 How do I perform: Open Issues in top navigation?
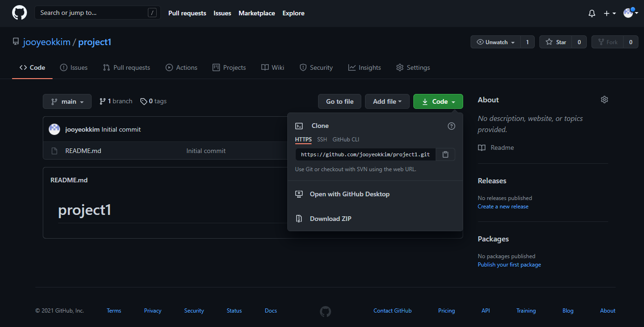(222, 13)
